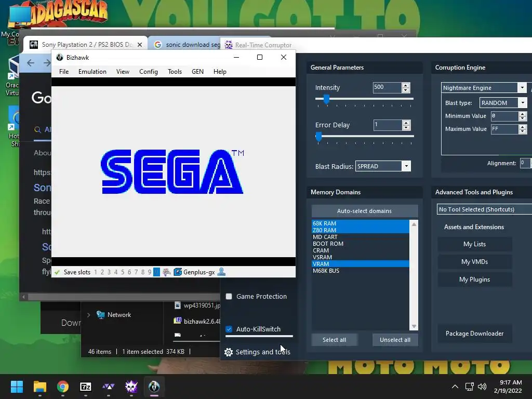
Task: Select save slot 9 in Bizhawk
Action: (150, 272)
